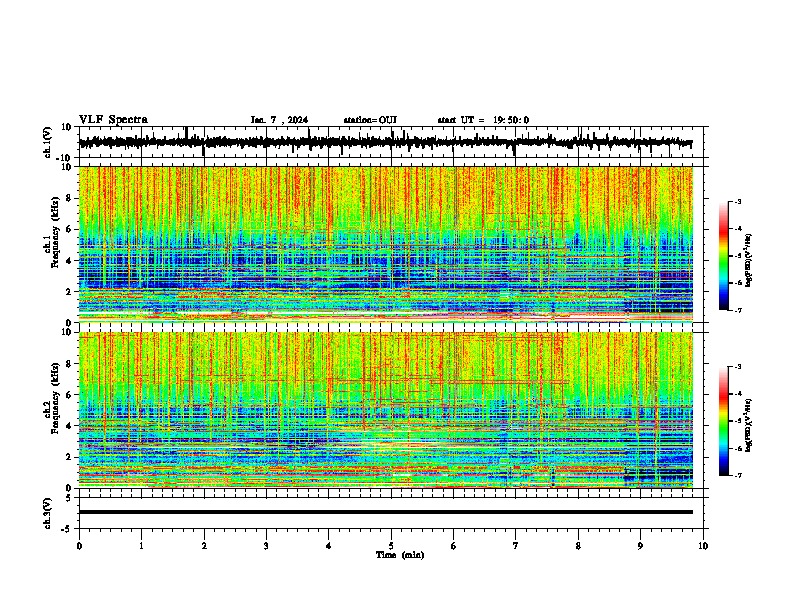Click the ch.2 color scale bar
Image resolution: width=792 pixels, height=612 pixels.
point(724,421)
